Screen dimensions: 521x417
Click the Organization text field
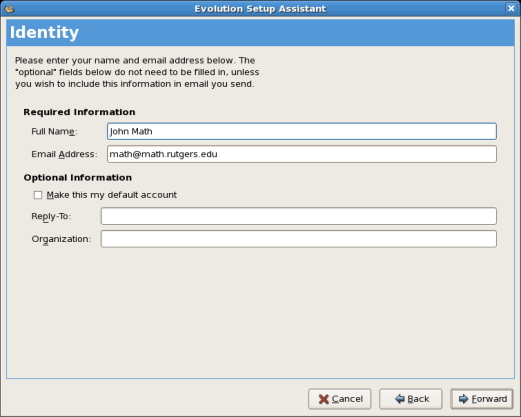299,239
